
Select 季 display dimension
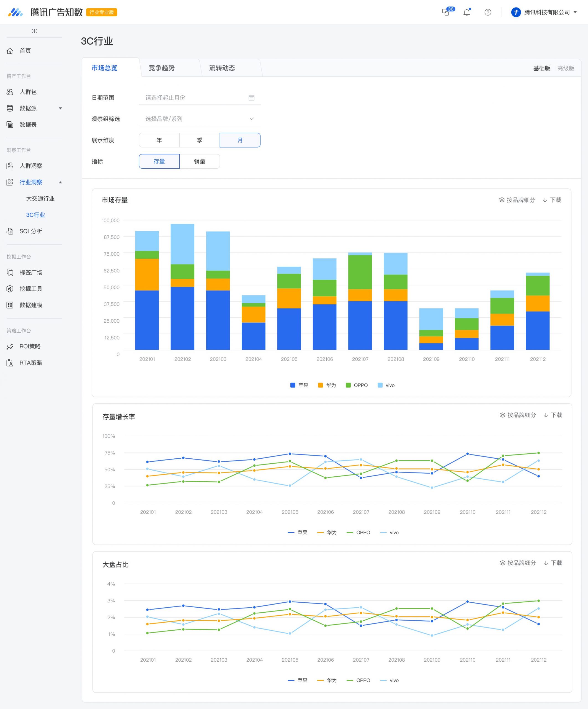[200, 140]
